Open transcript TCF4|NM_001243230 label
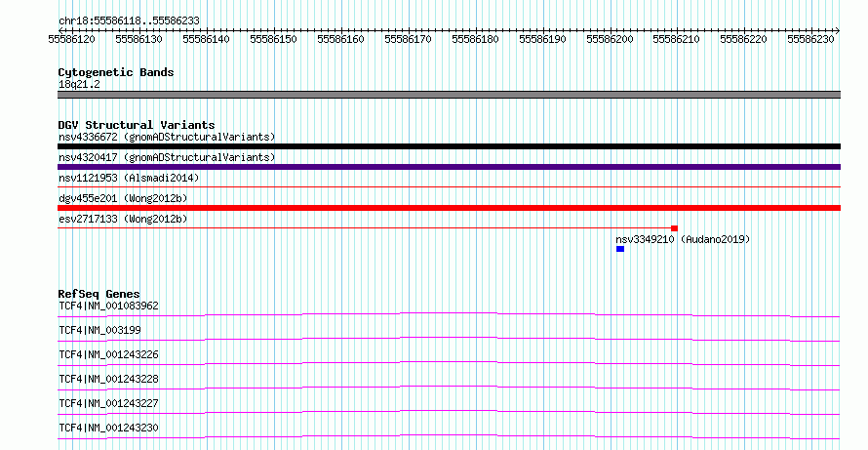 108,428
